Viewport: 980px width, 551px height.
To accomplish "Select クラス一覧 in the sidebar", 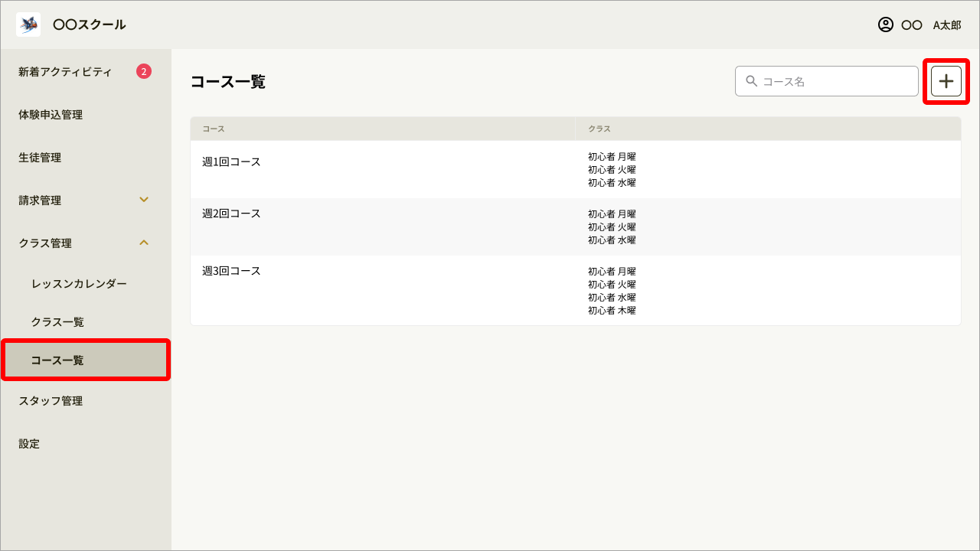I will pos(59,321).
